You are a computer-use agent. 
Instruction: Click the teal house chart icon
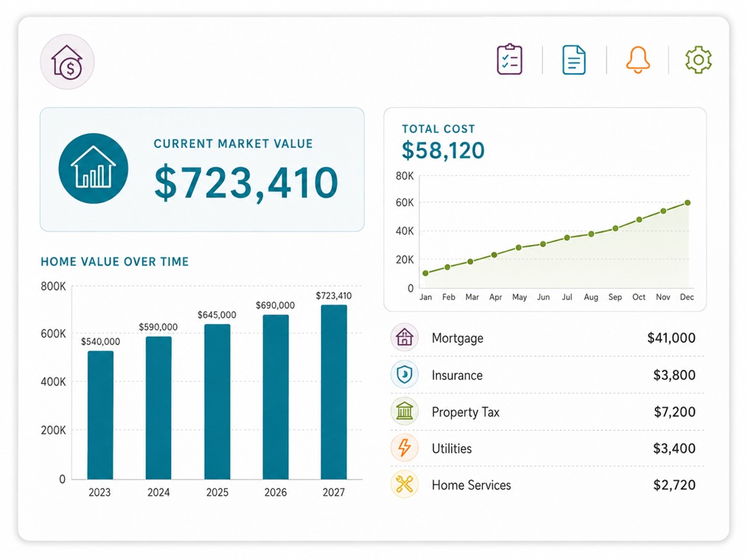(93, 168)
